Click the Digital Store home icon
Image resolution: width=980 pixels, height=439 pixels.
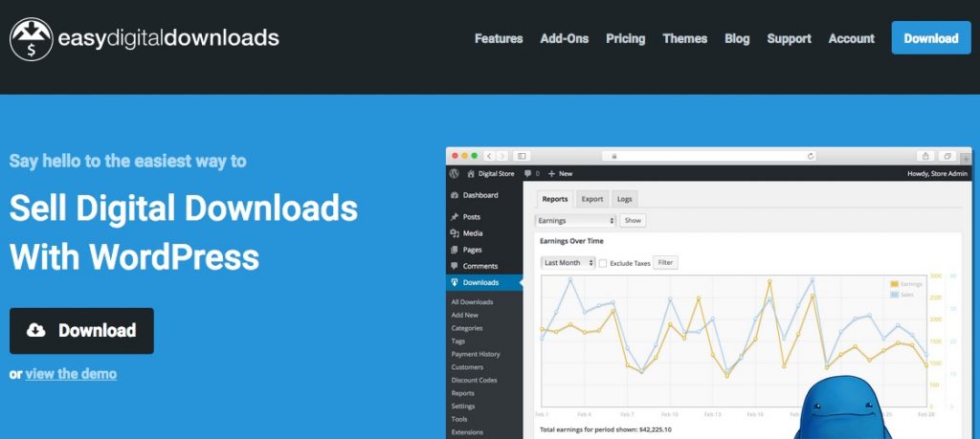coord(471,174)
